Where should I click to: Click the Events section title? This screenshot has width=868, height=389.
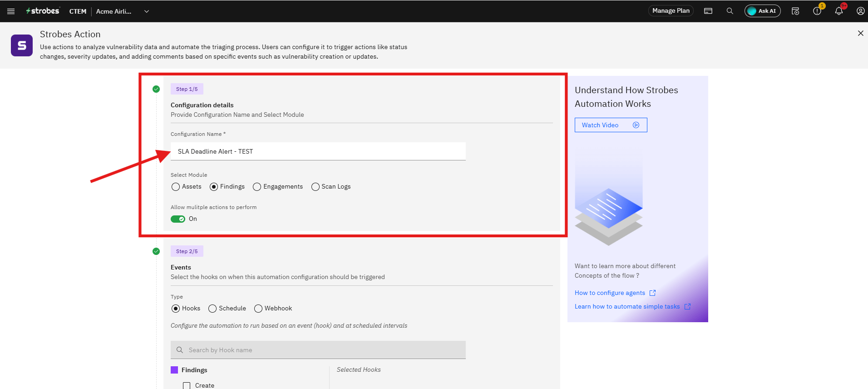(181, 267)
